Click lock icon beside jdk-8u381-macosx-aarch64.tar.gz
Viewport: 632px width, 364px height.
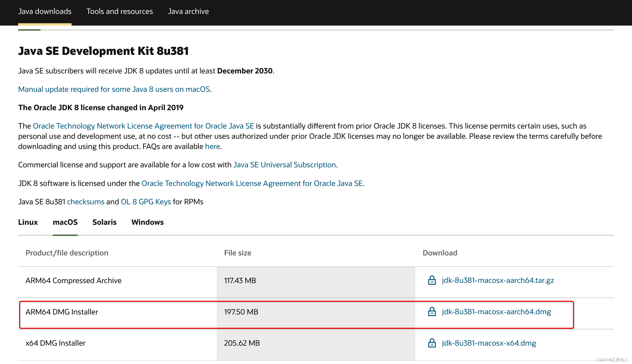click(432, 280)
